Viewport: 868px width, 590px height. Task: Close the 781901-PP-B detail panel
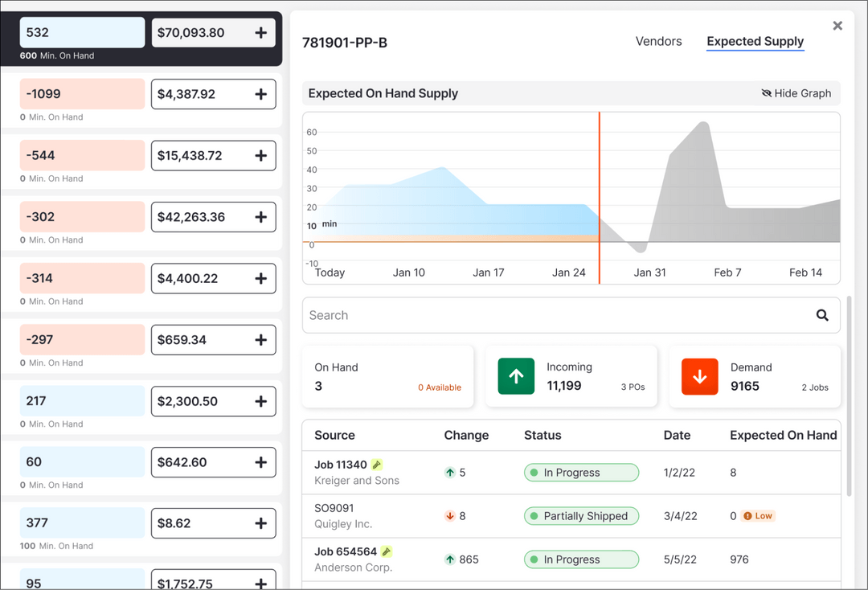pos(837,25)
